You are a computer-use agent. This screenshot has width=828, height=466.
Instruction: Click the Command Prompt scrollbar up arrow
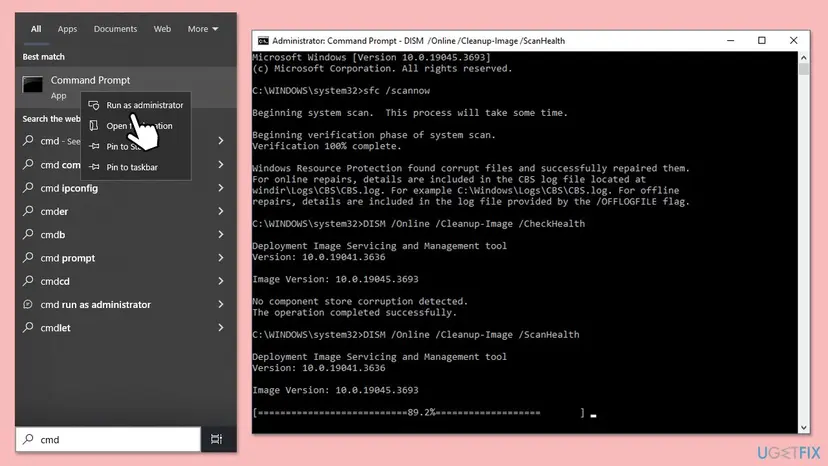tap(803, 58)
